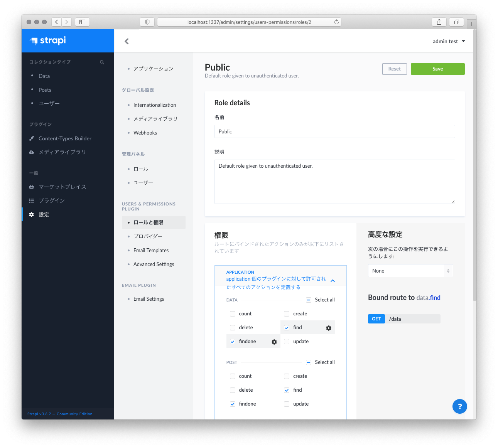This screenshot has width=498, height=448.
Task: Toggle Select all for DATA
Action: click(309, 300)
